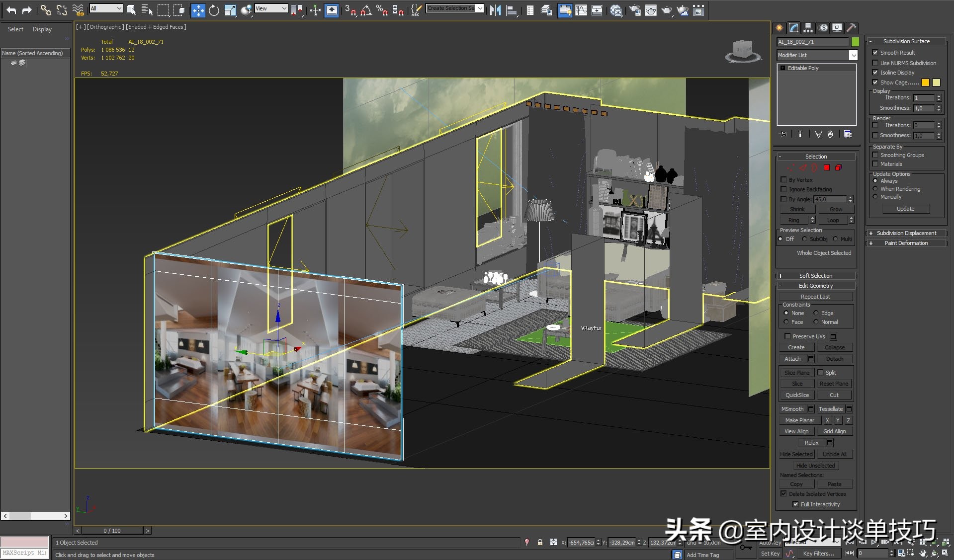Click the Tessellate button

[x=830, y=409]
